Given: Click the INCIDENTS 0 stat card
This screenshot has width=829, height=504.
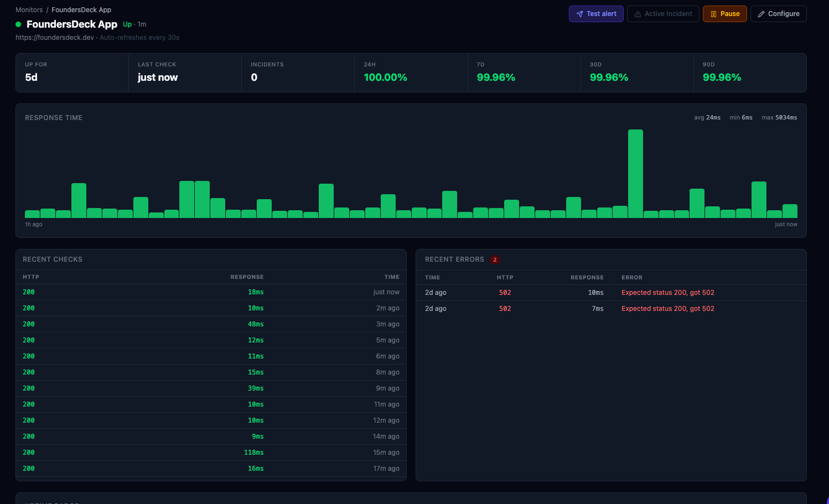Looking at the screenshot, I should point(298,72).
